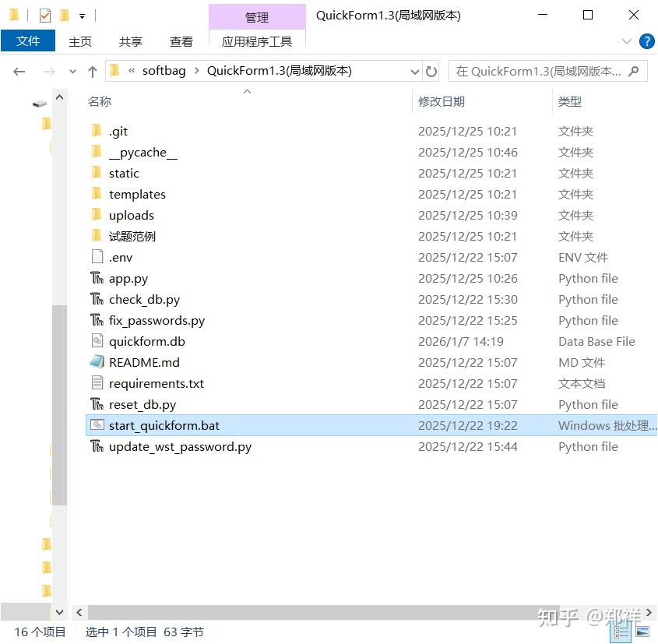The image size is (658, 644).
Task: Expand the ribbon with the chevron
Action: [x=627, y=41]
